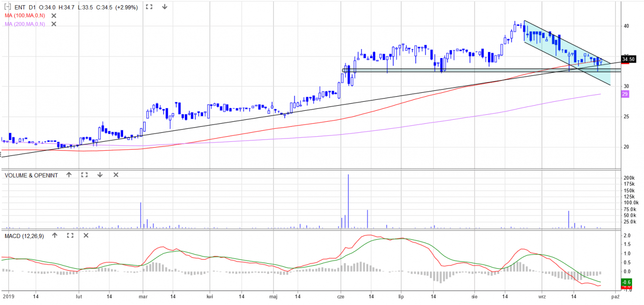The width and height of the screenshot is (644, 305).
Task: Open MA (200,MA,0,N) indicator settings
Action: click(x=25, y=24)
